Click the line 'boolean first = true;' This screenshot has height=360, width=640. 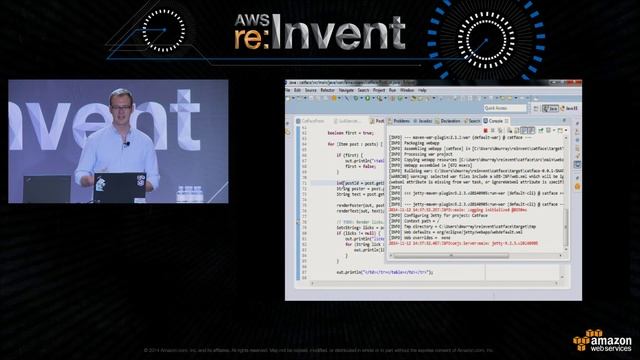(350, 133)
